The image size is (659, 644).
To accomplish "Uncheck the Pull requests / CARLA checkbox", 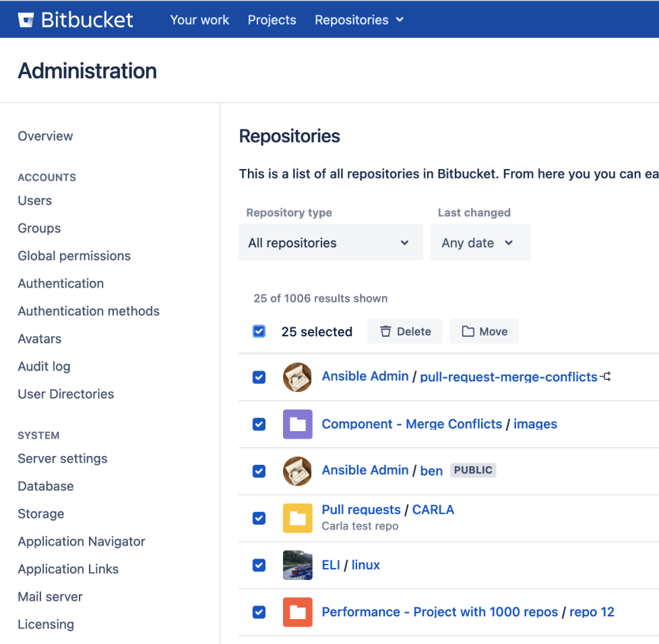I will pos(259,518).
